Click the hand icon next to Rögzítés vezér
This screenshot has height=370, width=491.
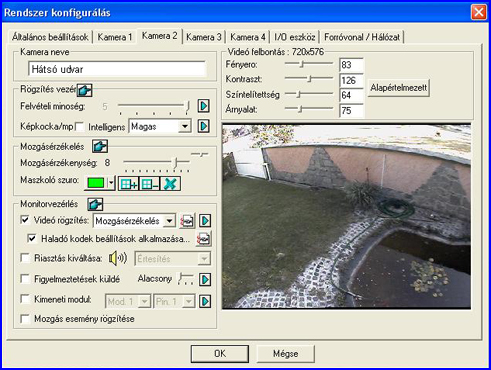85,90
